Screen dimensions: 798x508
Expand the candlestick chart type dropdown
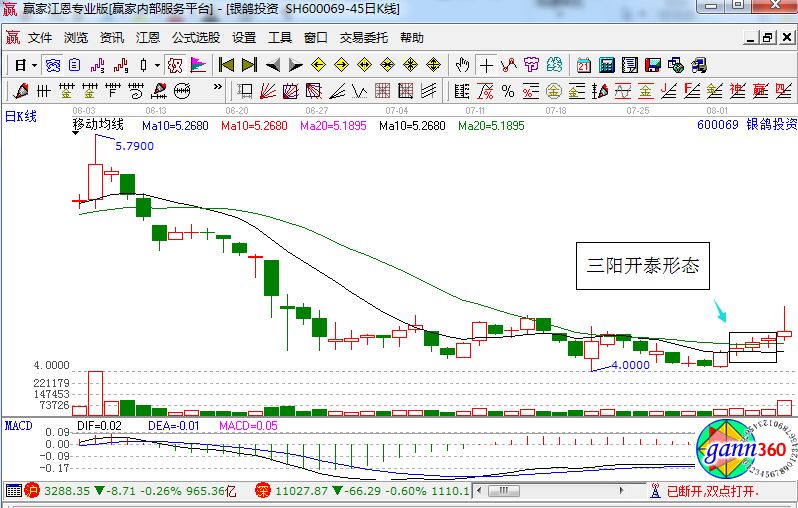coord(156,65)
